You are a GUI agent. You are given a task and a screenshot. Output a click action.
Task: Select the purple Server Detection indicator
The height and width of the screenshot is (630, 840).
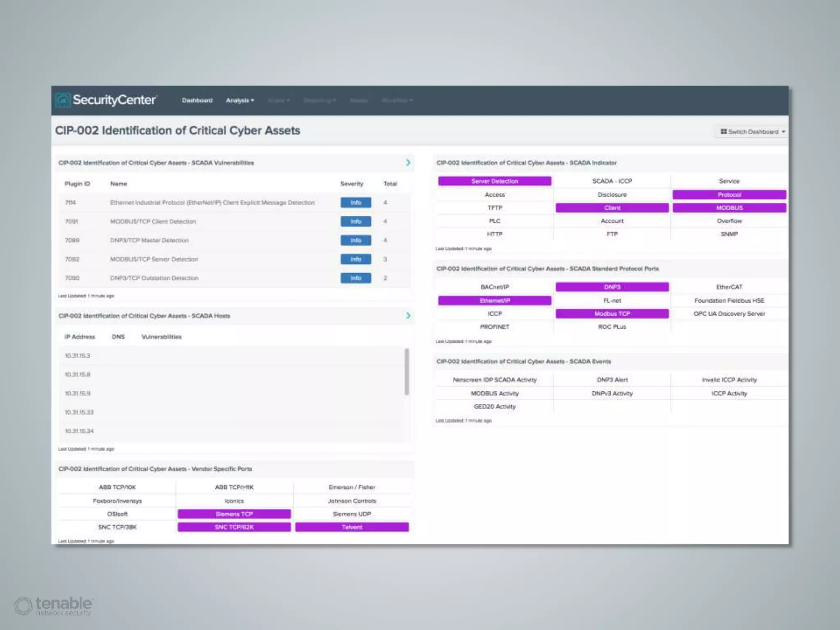point(494,181)
